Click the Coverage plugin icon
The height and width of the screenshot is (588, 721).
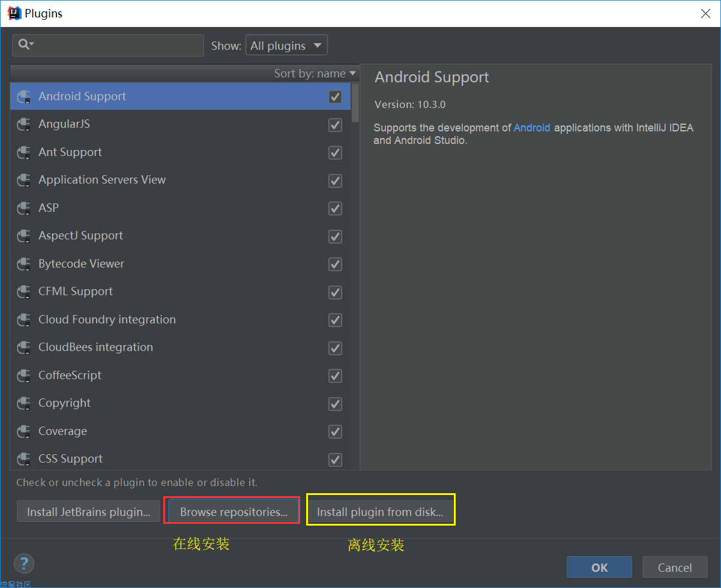(x=24, y=431)
